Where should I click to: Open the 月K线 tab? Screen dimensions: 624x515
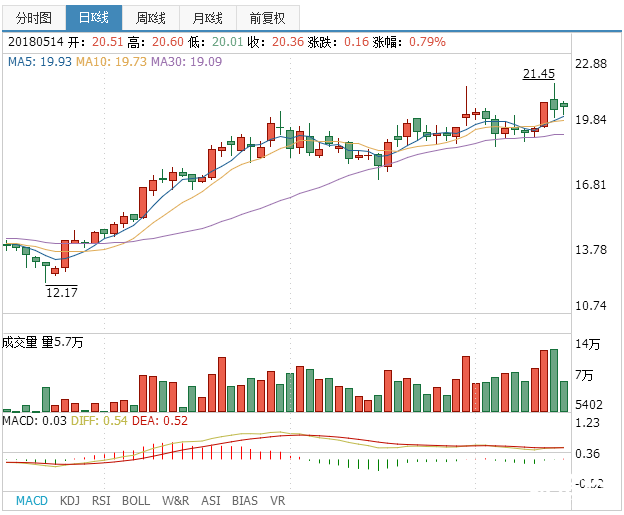208,18
